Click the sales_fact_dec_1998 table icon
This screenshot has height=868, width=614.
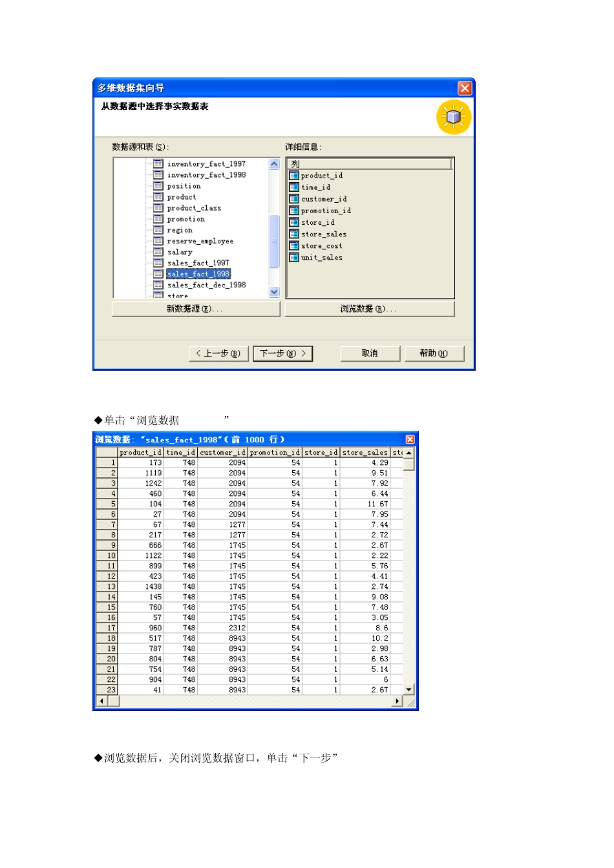pos(158,285)
